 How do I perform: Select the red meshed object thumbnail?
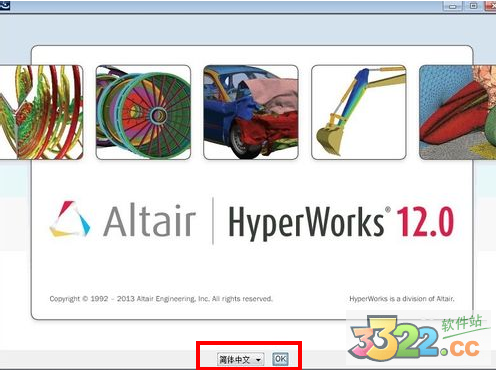pos(457,112)
